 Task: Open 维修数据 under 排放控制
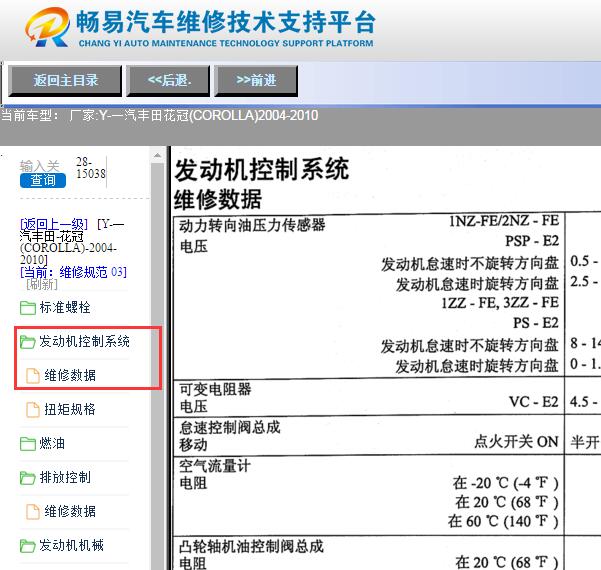(70, 512)
